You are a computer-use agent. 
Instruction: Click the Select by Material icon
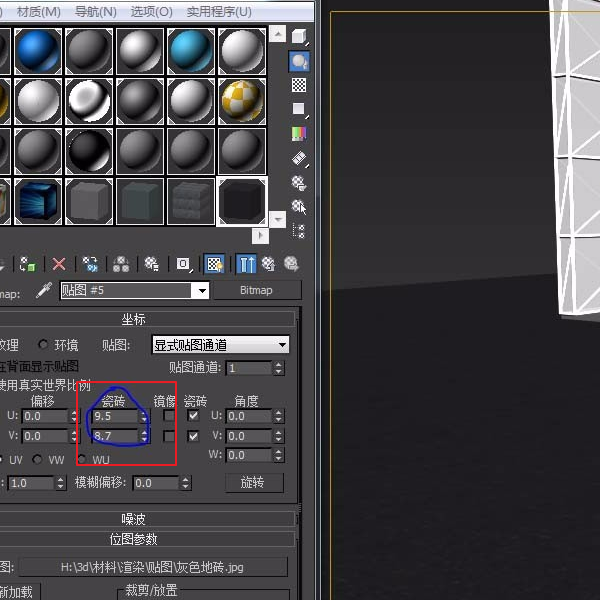(299, 207)
